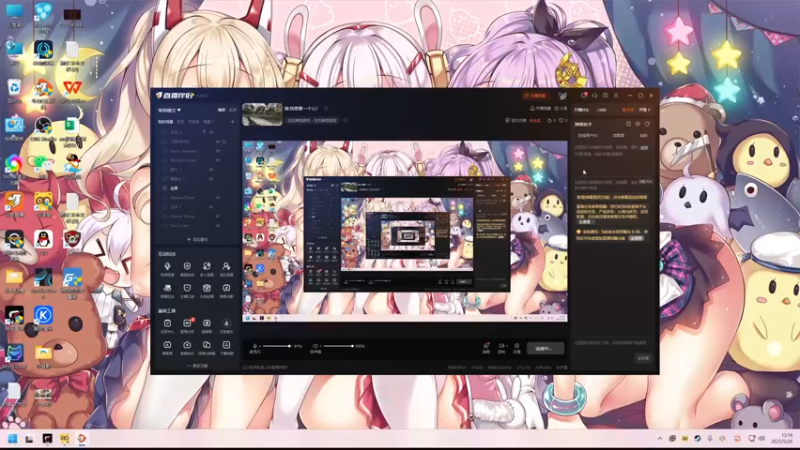Click the orange button in title bar
The image size is (800, 450).
(535, 95)
